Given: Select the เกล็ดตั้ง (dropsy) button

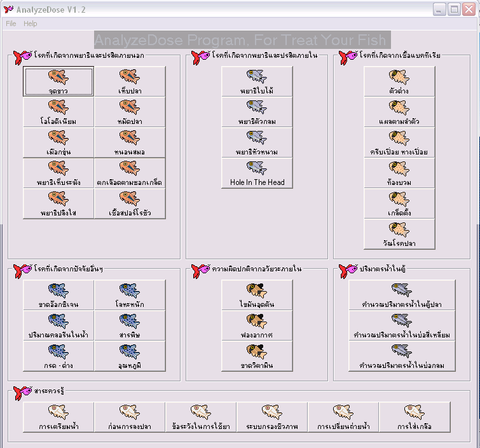Looking at the screenshot, I should tap(399, 203).
